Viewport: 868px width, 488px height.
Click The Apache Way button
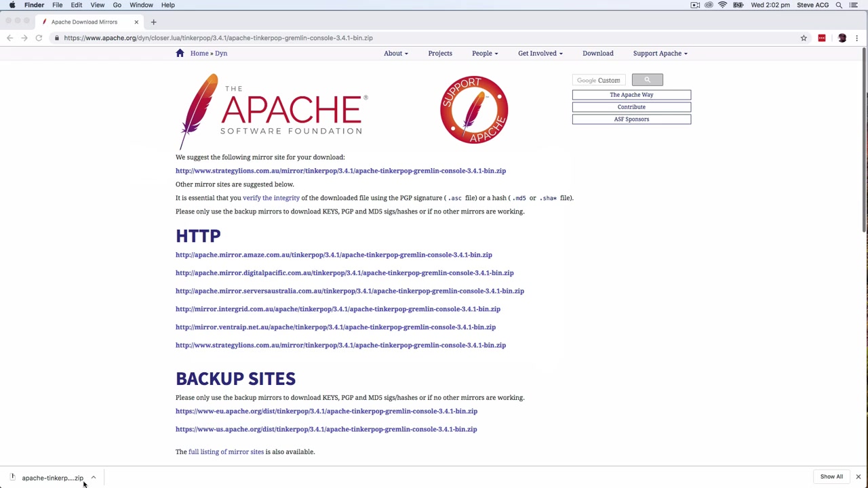[x=631, y=95]
